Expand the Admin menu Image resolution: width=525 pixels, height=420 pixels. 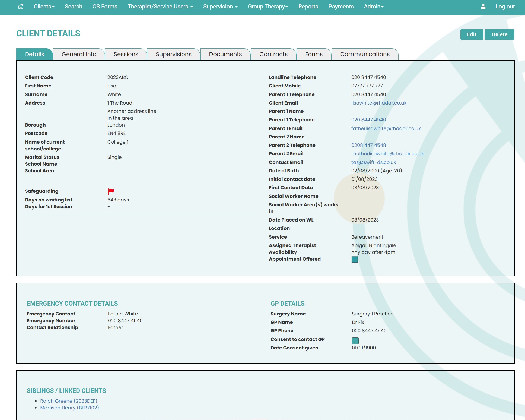(x=374, y=7)
